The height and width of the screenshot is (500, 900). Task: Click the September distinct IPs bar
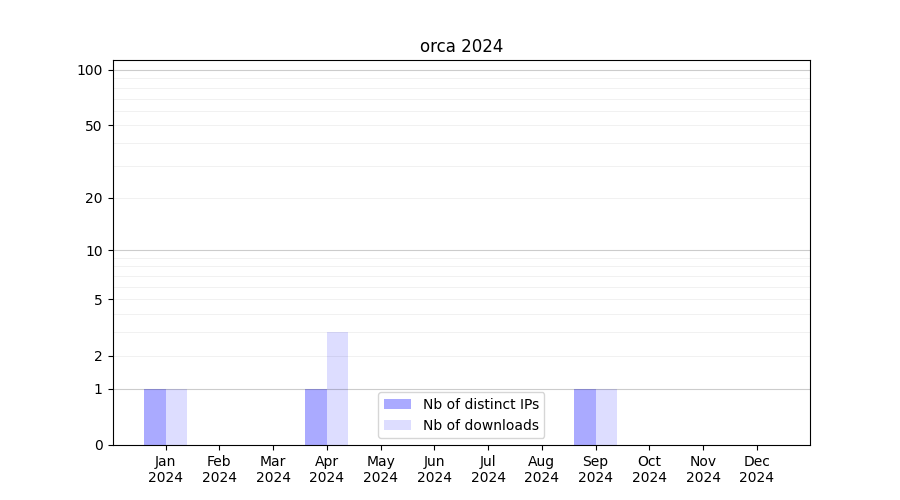point(585,417)
